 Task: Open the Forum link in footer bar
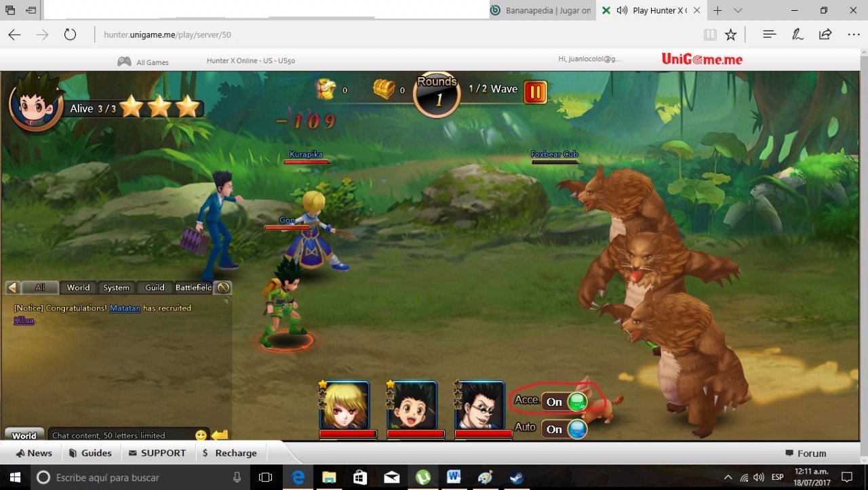coord(806,453)
